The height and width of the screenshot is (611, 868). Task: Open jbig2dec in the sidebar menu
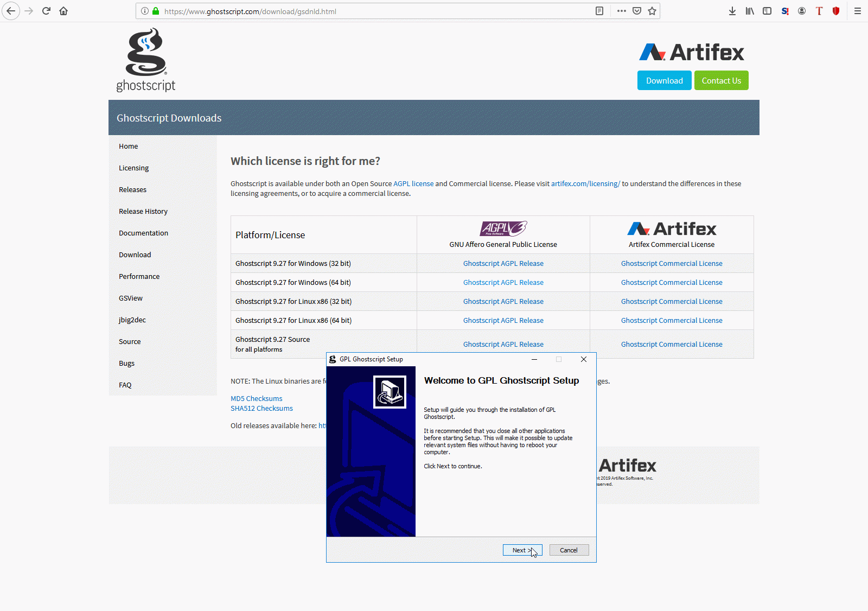[132, 320]
